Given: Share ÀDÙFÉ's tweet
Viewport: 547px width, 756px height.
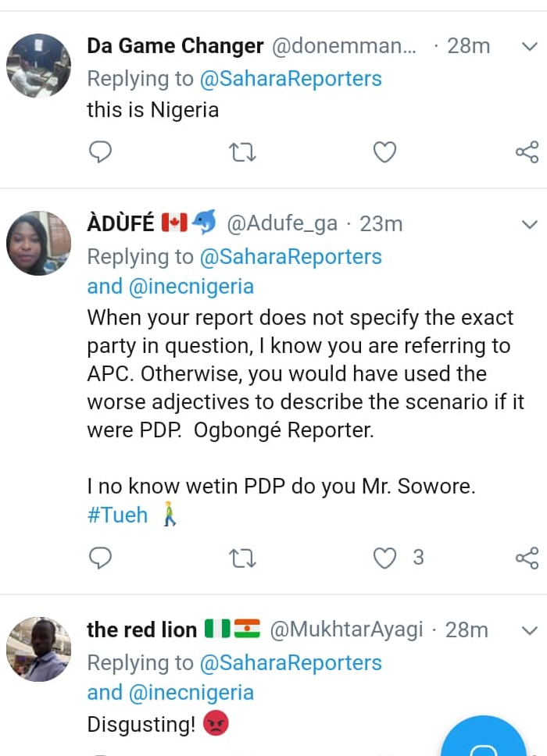Looking at the screenshot, I should (x=527, y=558).
